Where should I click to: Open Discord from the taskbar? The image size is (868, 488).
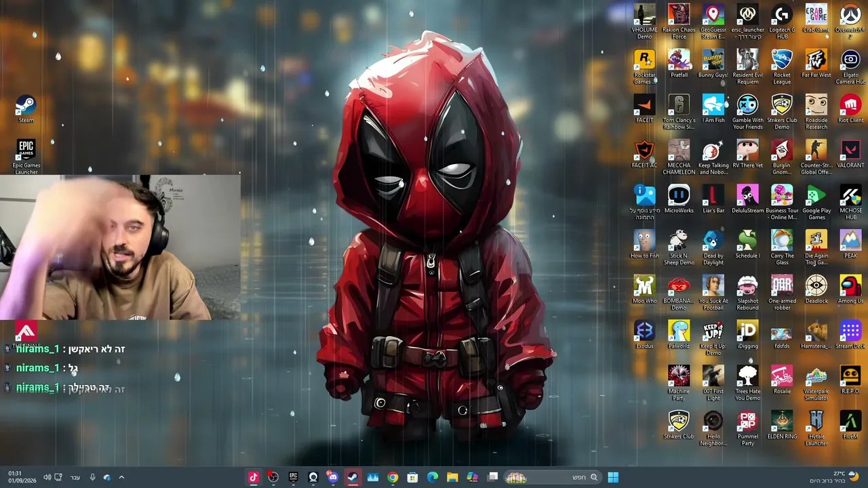332,477
